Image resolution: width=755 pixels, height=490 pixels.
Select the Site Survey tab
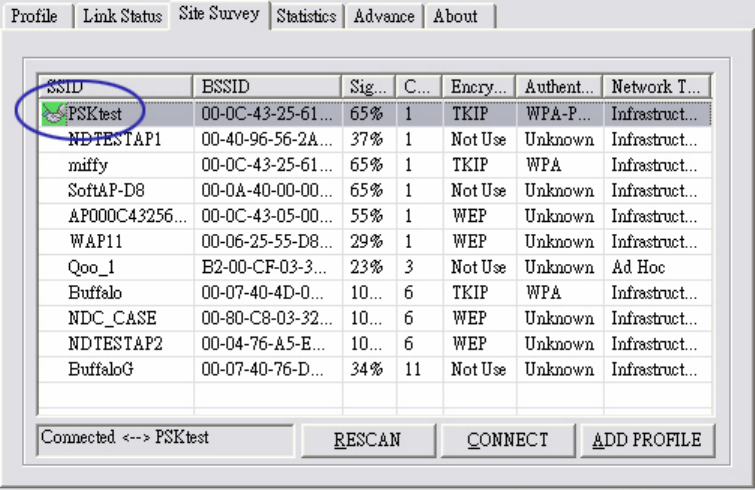point(219,14)
